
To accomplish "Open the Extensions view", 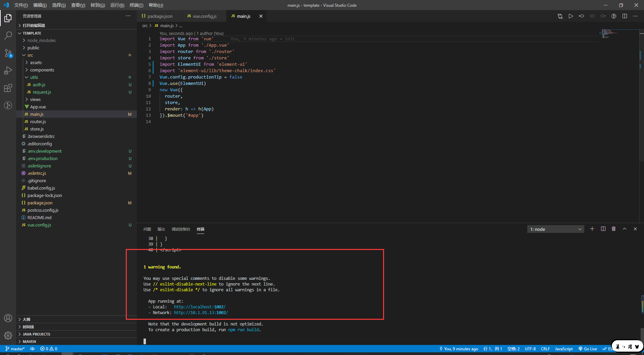I will click(x=8, y=88).
